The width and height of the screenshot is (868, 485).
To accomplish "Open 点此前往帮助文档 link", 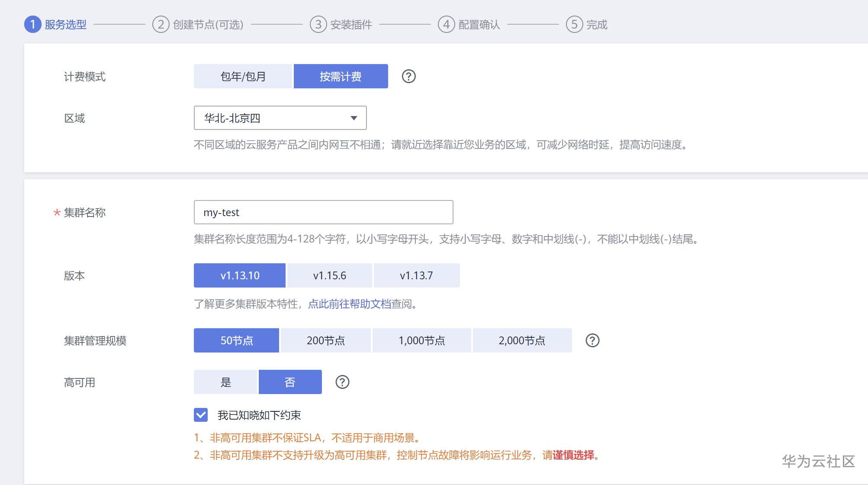I will pos(349,304).
